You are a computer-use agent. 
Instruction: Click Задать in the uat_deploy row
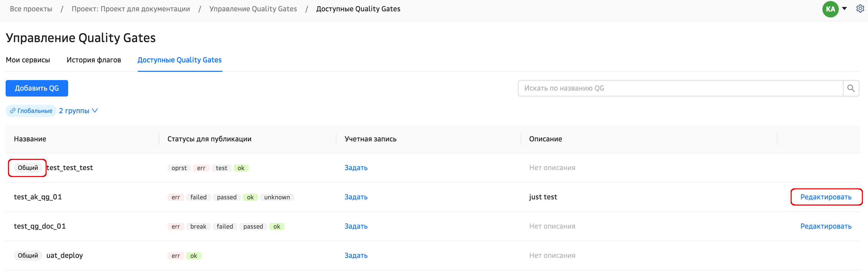(x=356, y=256)
